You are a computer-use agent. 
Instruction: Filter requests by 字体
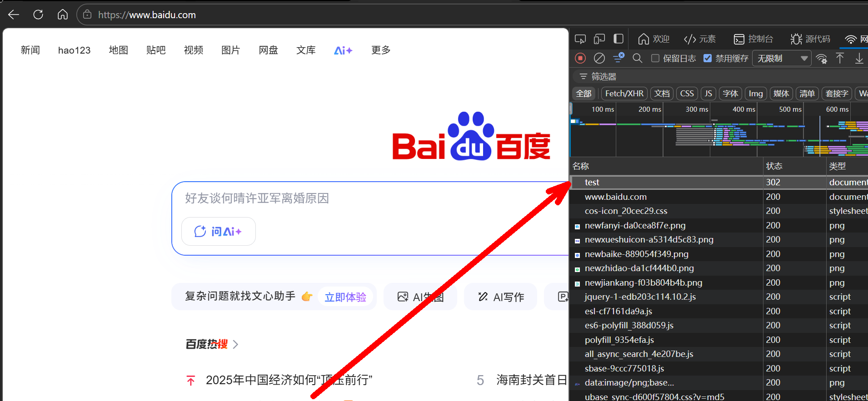(731, 94)
